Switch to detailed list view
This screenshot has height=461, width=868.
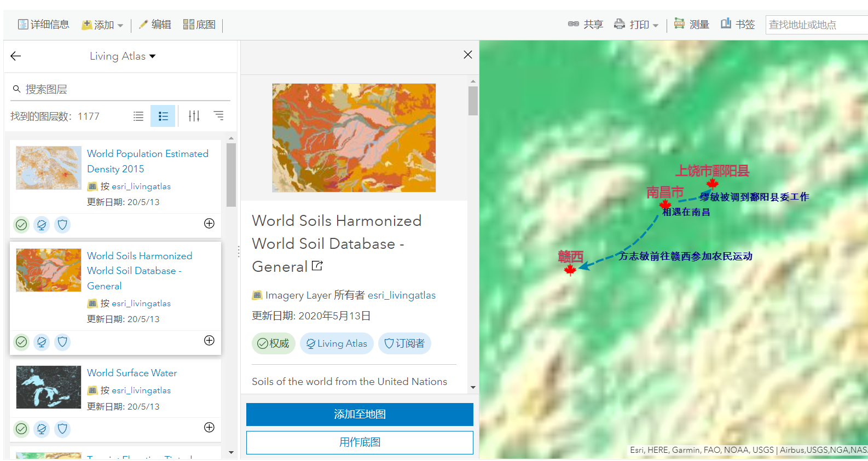[163, 116]
